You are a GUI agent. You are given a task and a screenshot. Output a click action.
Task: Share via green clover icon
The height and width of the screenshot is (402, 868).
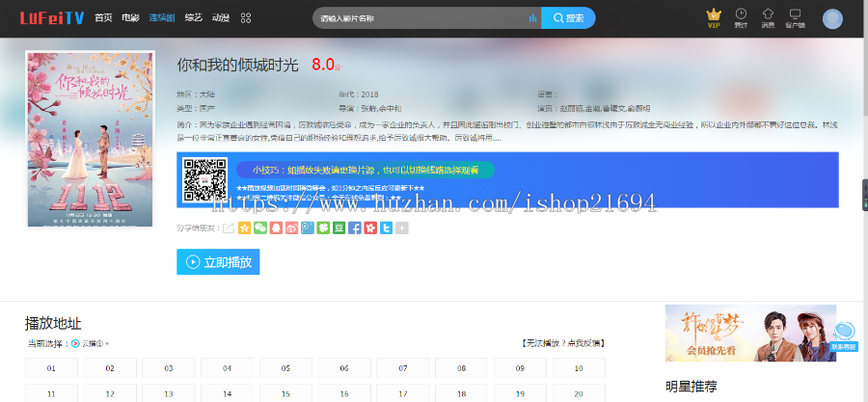click(323, 228)
